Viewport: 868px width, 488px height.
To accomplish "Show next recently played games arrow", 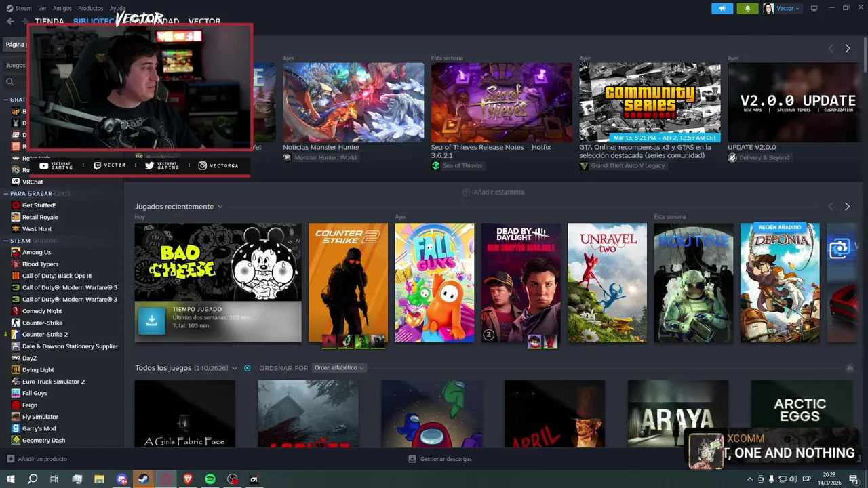I will coord(847,207).
